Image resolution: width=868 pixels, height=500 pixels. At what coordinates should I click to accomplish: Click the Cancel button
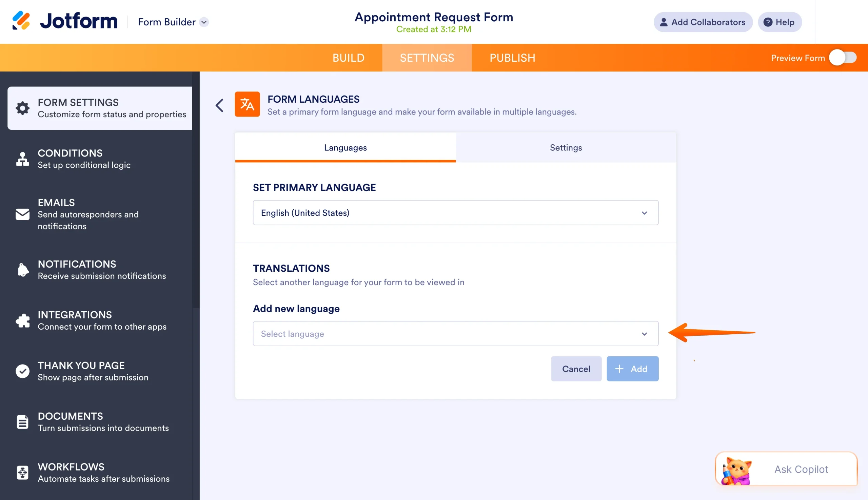coord(576,369)
